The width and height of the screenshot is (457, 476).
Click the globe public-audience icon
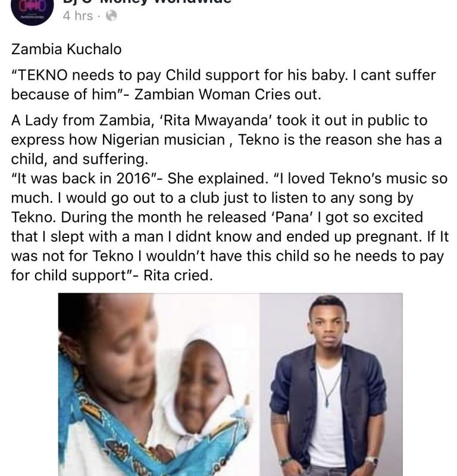[111, 16]
